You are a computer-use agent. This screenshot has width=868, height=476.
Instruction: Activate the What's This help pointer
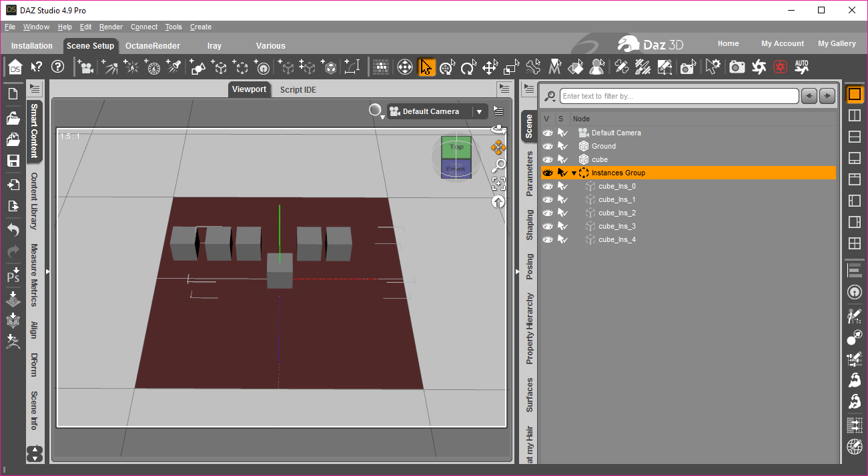click(x=37, y=67)
